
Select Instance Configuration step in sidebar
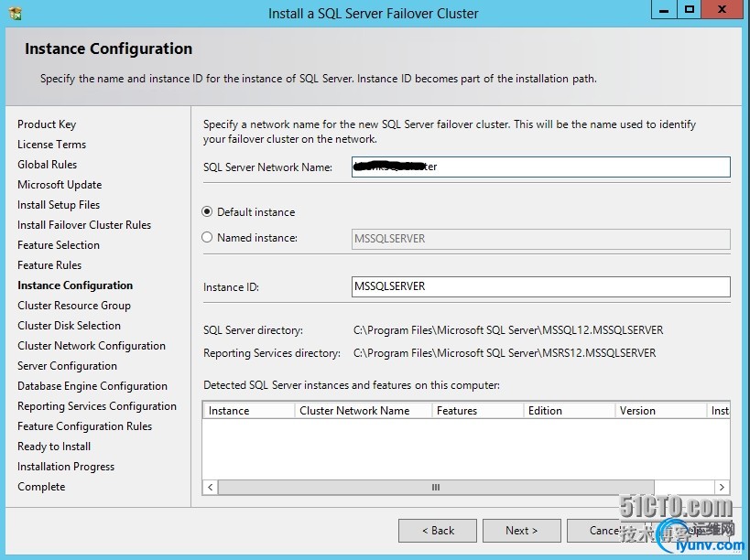75,285
